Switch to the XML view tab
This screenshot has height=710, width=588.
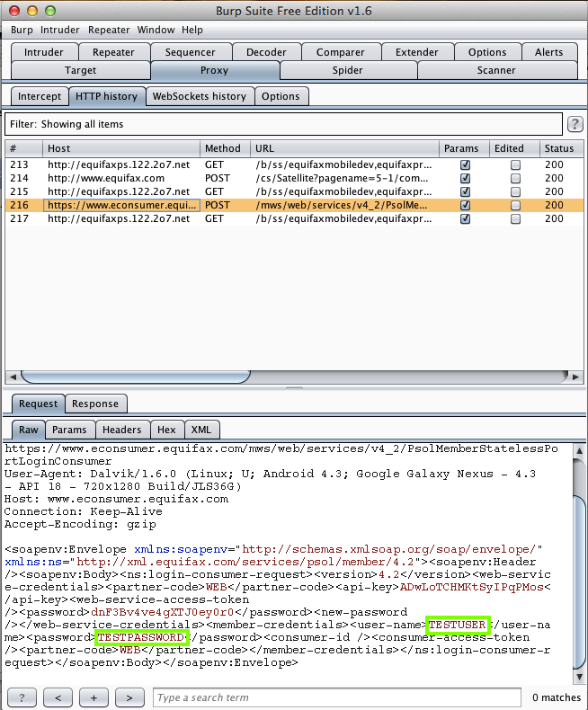point(201,430)
